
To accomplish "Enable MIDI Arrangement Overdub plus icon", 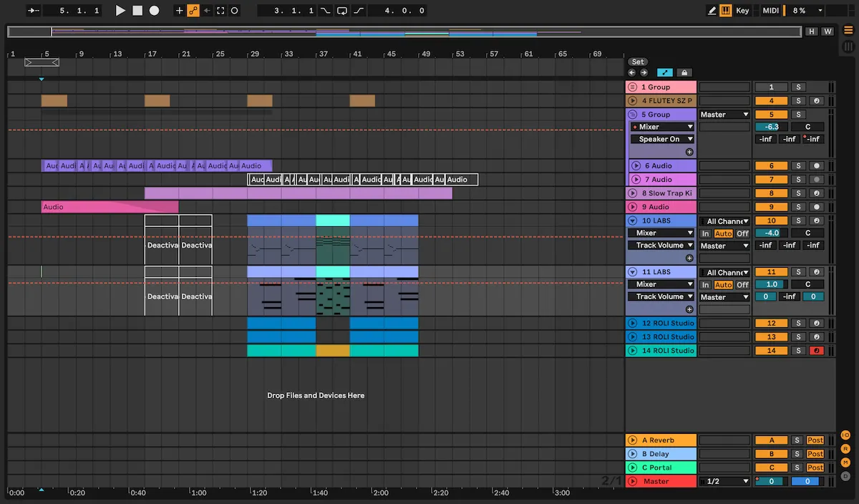I will 180,11.
